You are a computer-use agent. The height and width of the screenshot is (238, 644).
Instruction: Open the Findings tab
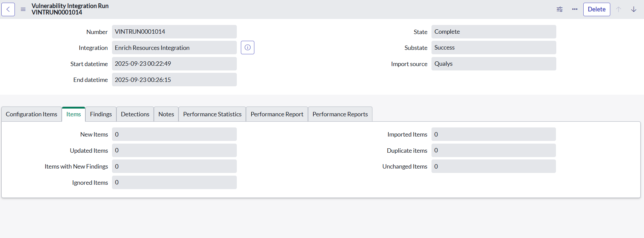101,114
